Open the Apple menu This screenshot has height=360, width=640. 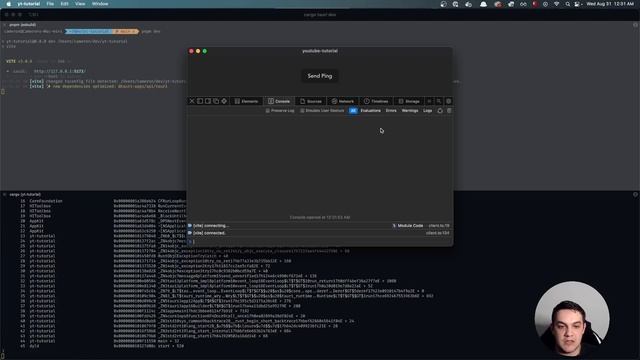(x=8, y=4)
